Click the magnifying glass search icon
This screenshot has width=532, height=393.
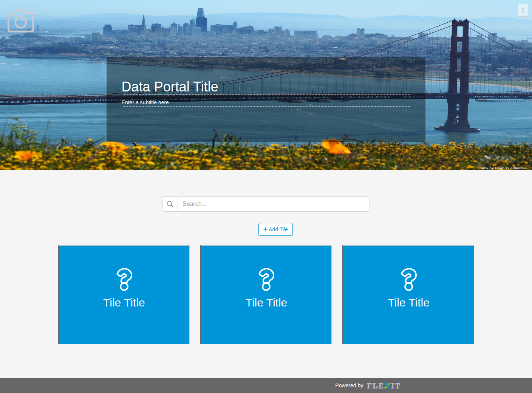pos(170,204)
